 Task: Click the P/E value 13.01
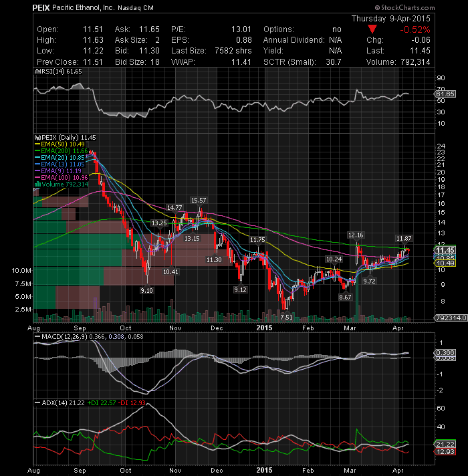pos(241,29)
